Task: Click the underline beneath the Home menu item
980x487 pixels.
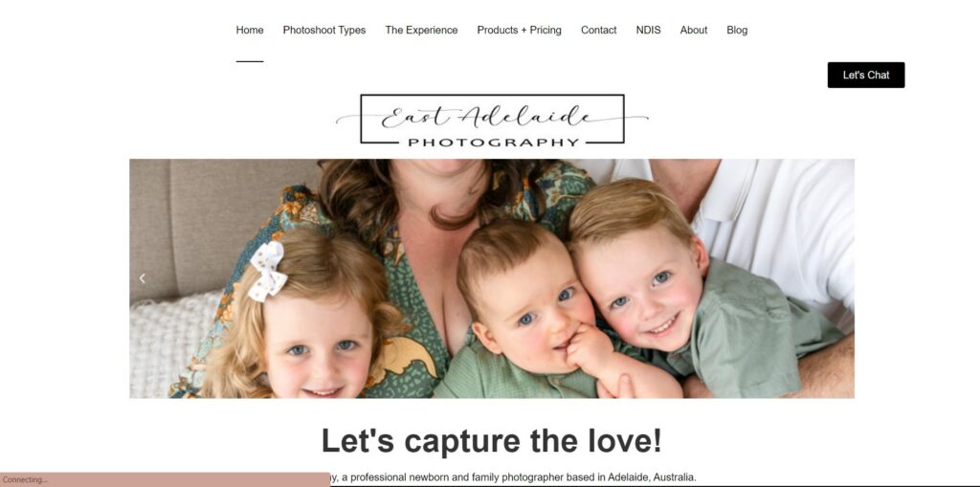Action: (x=250, y=61)
